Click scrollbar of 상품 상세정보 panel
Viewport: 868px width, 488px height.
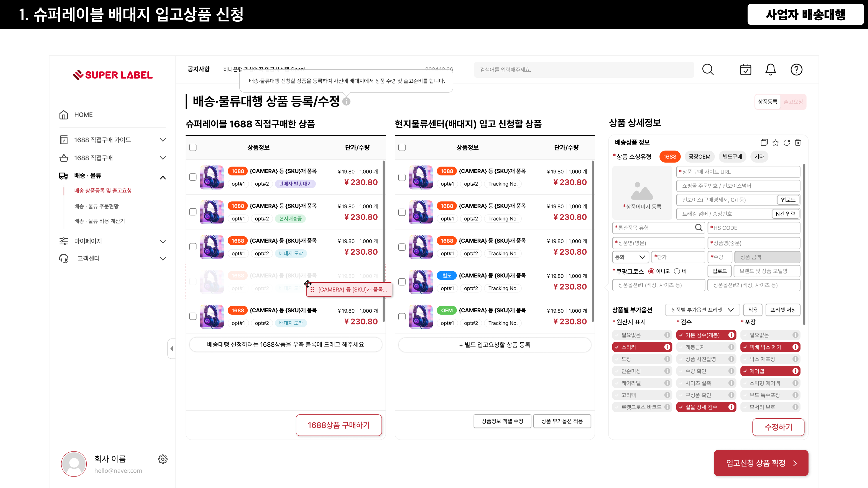[x=804, y=244]
